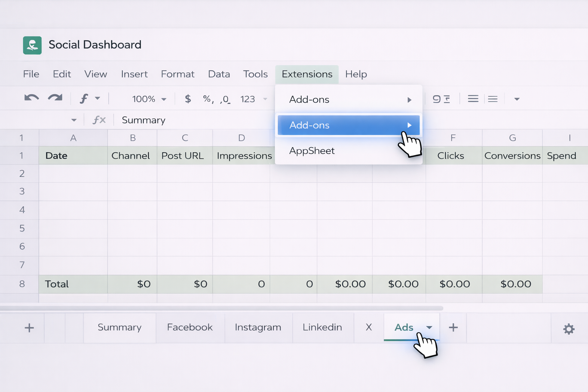This screenshot has width=588, height=392.
Task: Open settings gear near sheet tabs
Action: tap(569, 329)
